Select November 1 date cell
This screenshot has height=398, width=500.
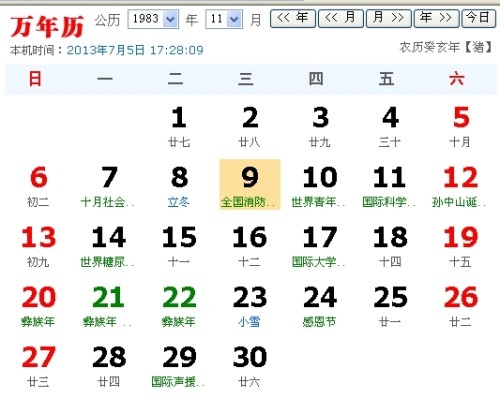[179, 126]
